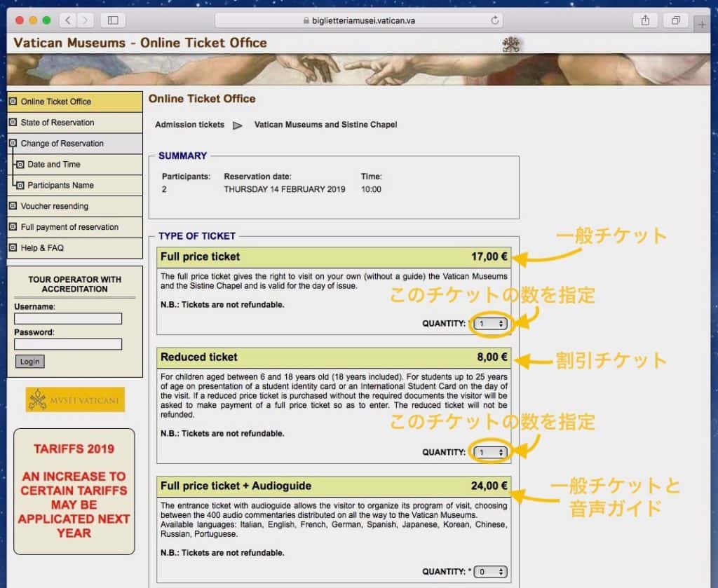Click the Safari address bar URL
The image size is (718, 588).
click(x=358, y=20)
